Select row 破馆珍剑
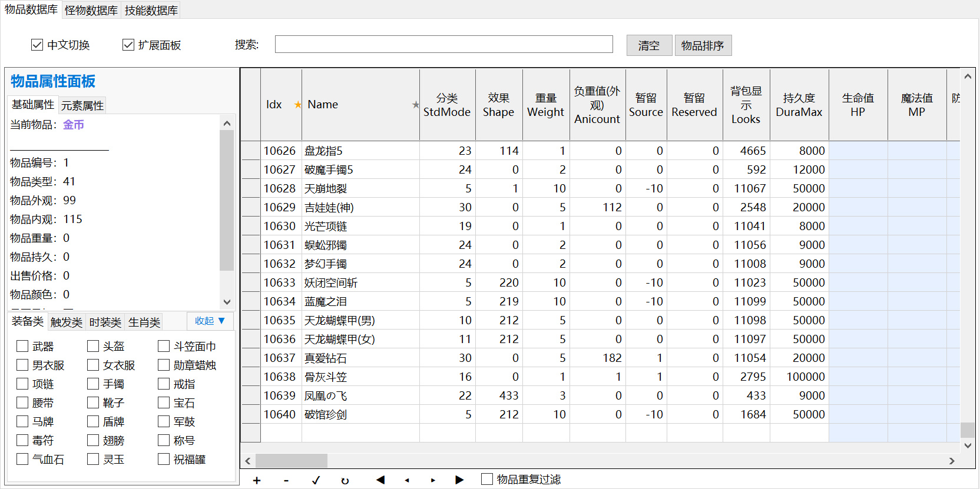 pyautogui.click(x=600, y=414)
